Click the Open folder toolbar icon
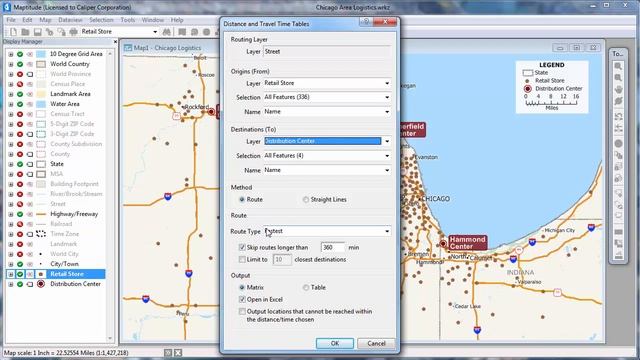This screenshot has height=360, width=640. (x=25, y=31)
